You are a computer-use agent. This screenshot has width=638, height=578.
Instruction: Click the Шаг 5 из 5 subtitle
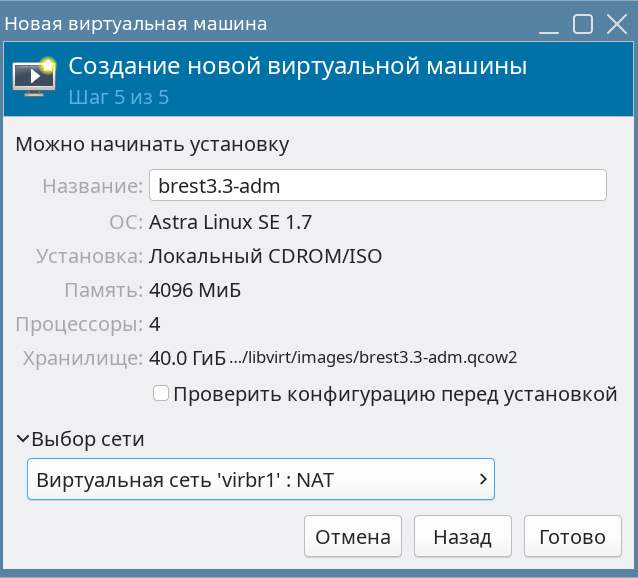pos(118,98)
